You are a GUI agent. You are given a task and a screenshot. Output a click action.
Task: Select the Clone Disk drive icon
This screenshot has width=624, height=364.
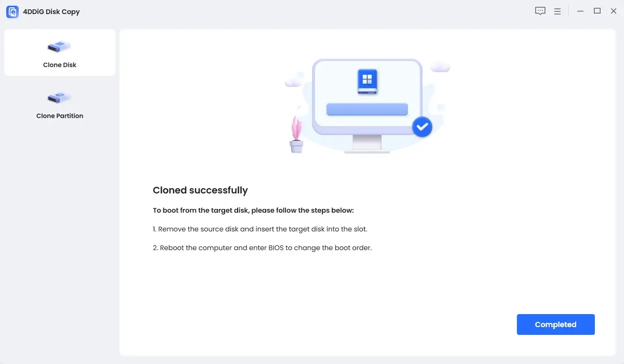pyautogui.click(x=59, y=46)
